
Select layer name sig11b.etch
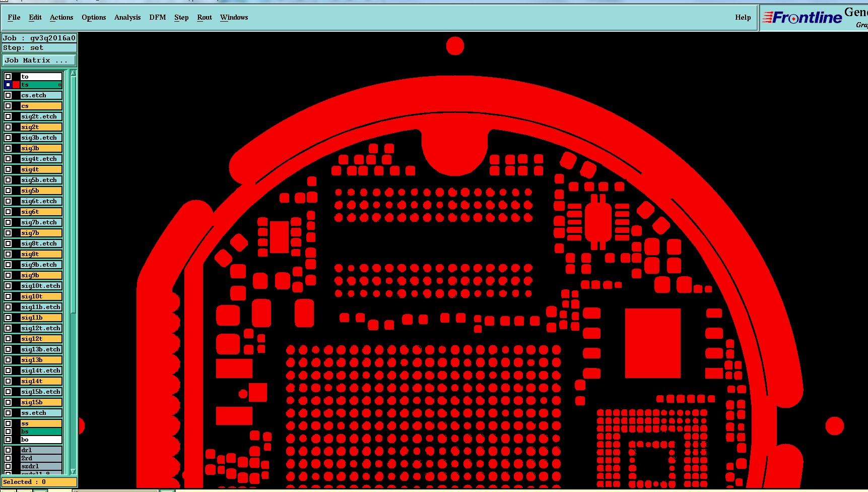tap(41, 307)
